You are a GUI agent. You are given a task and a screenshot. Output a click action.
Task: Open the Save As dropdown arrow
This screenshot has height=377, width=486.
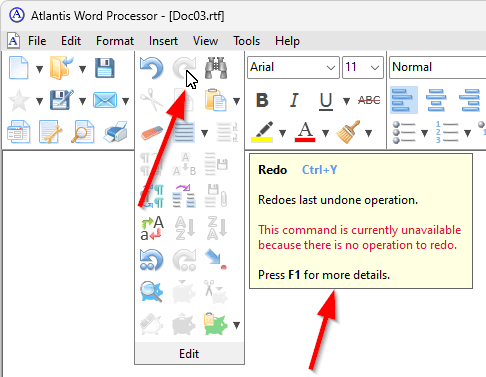click(82, 101)
